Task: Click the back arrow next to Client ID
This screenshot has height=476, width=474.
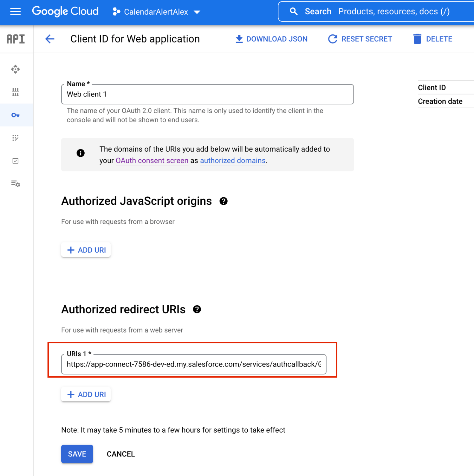Action: coord(49,39)
